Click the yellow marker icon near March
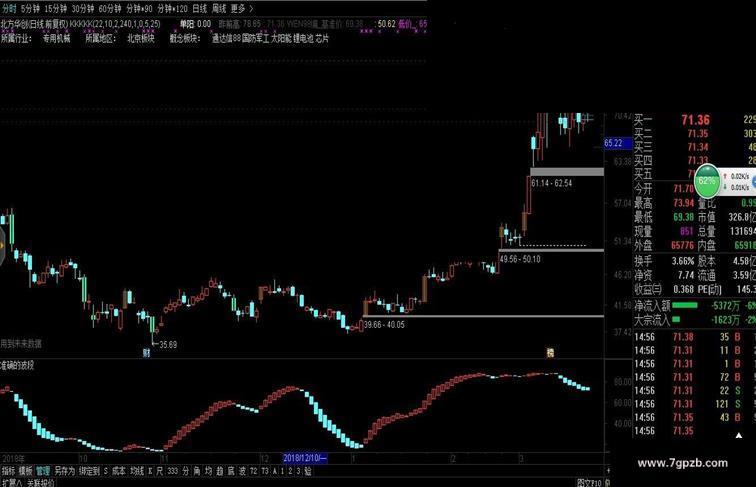Screen dimensions: 756x487 [550, 353]
